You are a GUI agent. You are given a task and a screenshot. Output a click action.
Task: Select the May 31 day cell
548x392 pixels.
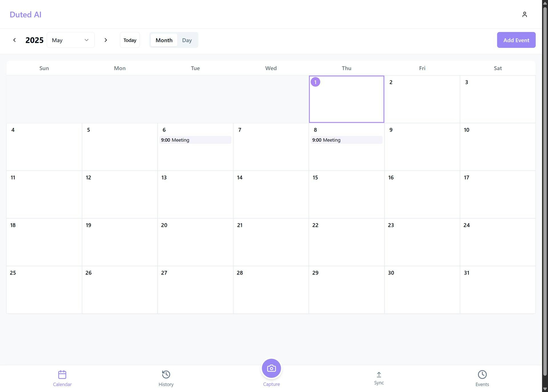coord(497,290)
